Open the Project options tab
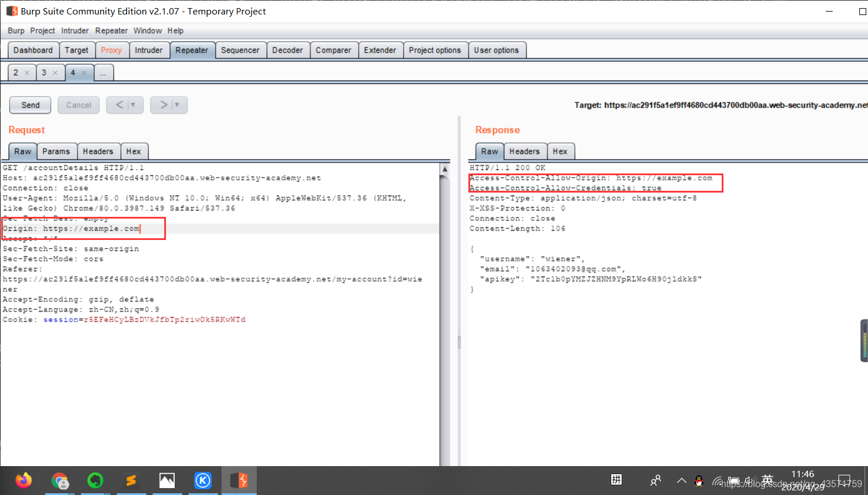This screenshot has height=495, width=868. 435,50
